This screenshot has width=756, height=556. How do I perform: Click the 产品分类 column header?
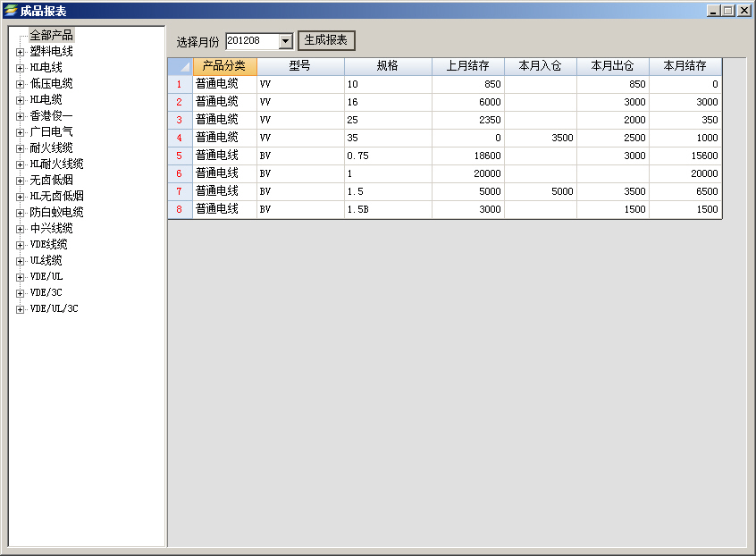tap(224, 66)
